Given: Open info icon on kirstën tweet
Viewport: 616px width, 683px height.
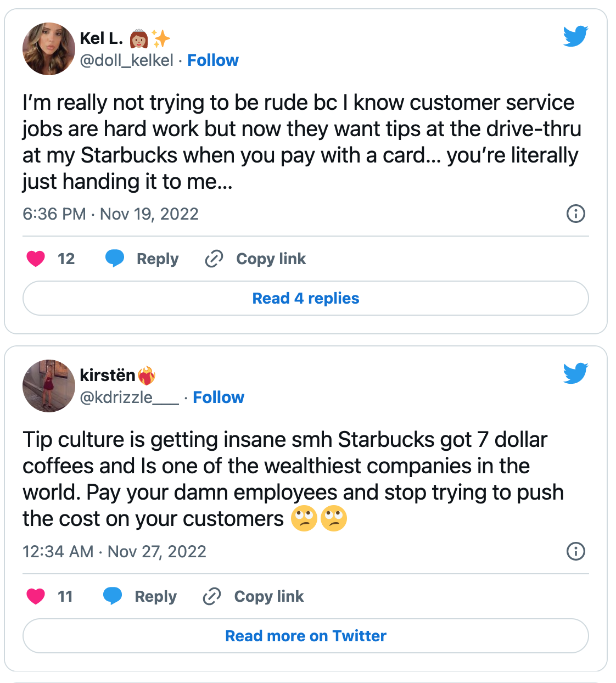Looking at the screenshot, I should 575,551.
